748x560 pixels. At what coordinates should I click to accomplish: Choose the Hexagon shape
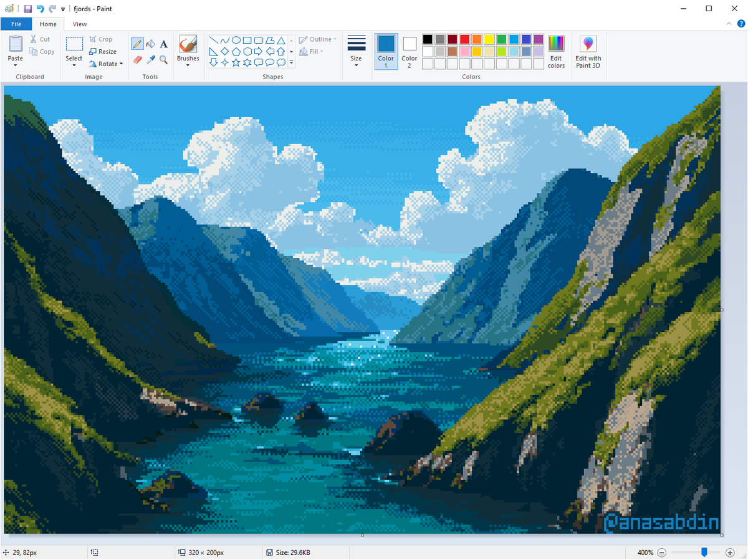(247, 51)
